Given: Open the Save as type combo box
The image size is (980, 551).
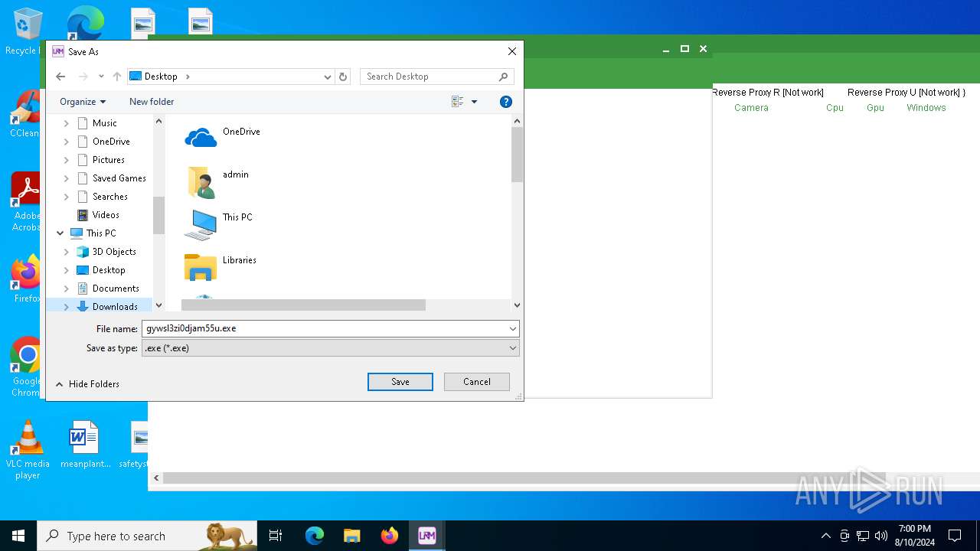Looking at the screenshot, I should [x=331, y=348].
